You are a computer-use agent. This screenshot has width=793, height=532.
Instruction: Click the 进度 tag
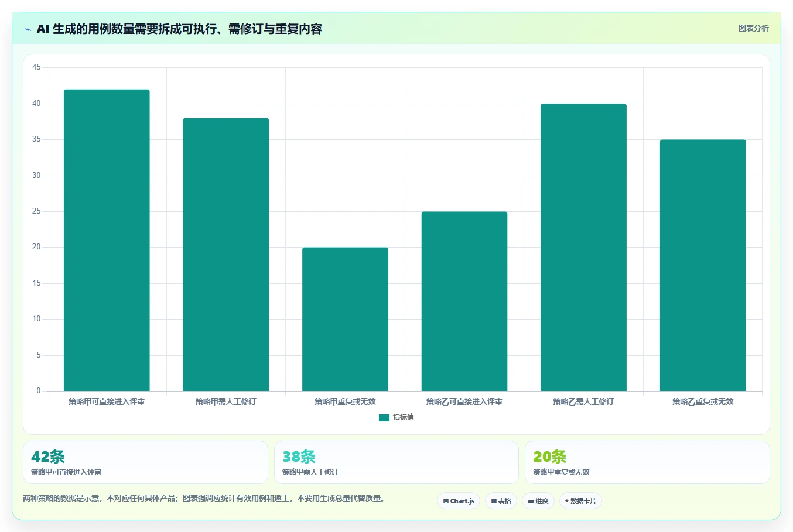pyautogui.click(x=538, y=501)
